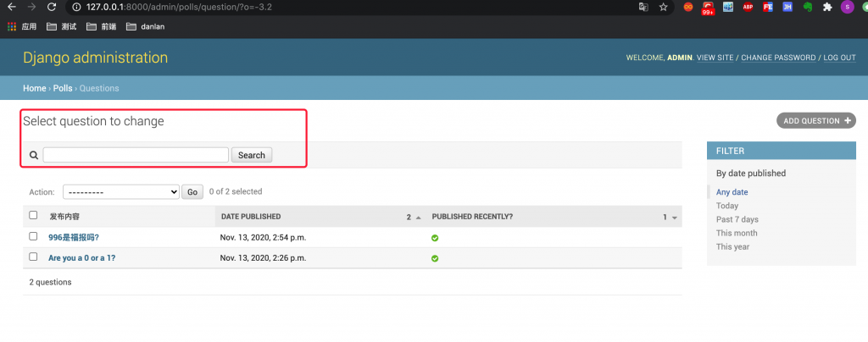The image size is (868, 342).
Task: Check the box for 996是福报吗? row
Action: [x=34, y=236]
